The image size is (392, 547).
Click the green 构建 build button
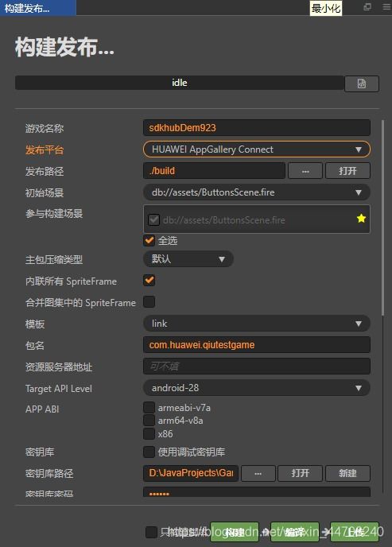pos(235,532)
